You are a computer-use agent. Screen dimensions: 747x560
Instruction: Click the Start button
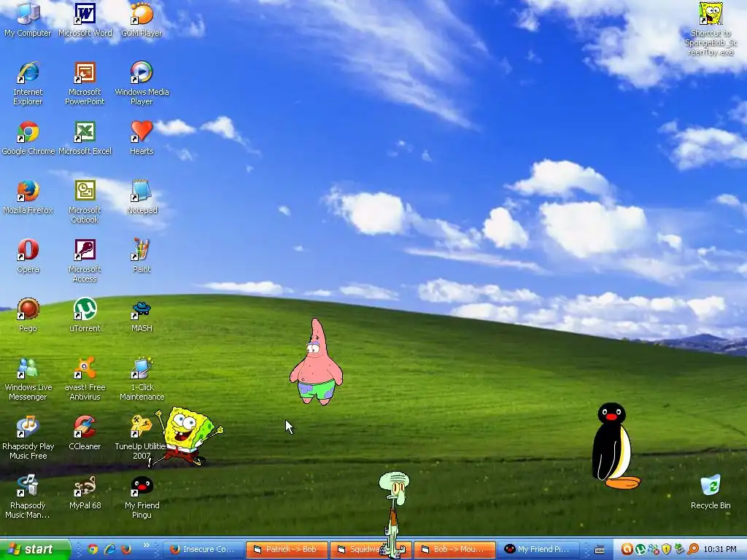point(35,549)
